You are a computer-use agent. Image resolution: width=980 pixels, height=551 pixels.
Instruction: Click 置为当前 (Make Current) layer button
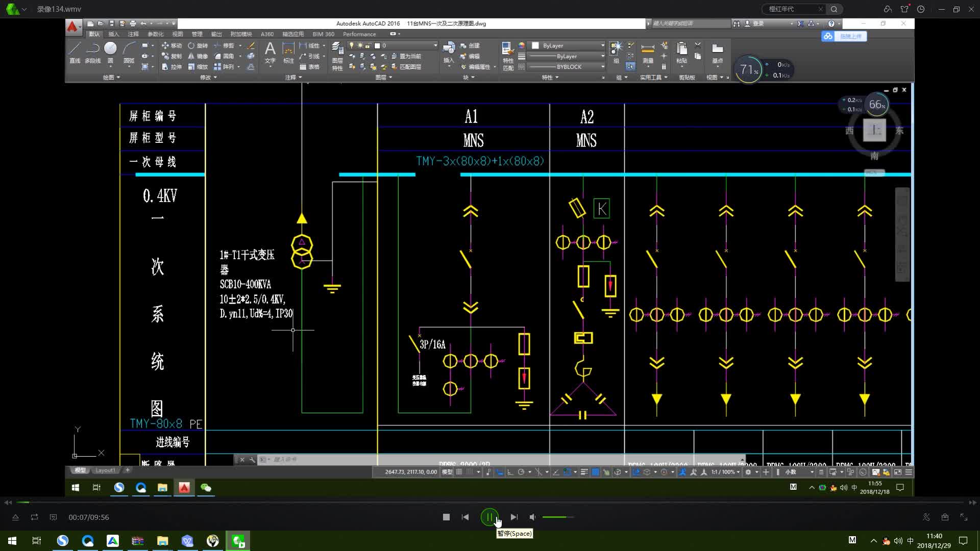point(406,56)
